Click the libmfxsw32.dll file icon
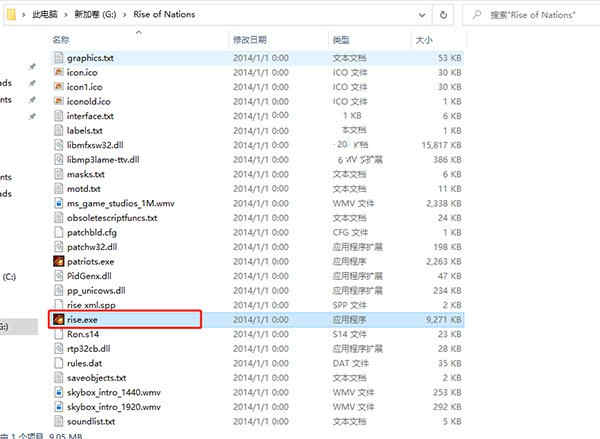 pyautogui.click(x=59, y=145)
